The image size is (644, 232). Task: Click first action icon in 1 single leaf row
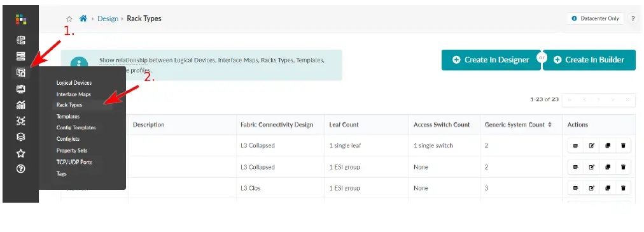tap(575, 145)
